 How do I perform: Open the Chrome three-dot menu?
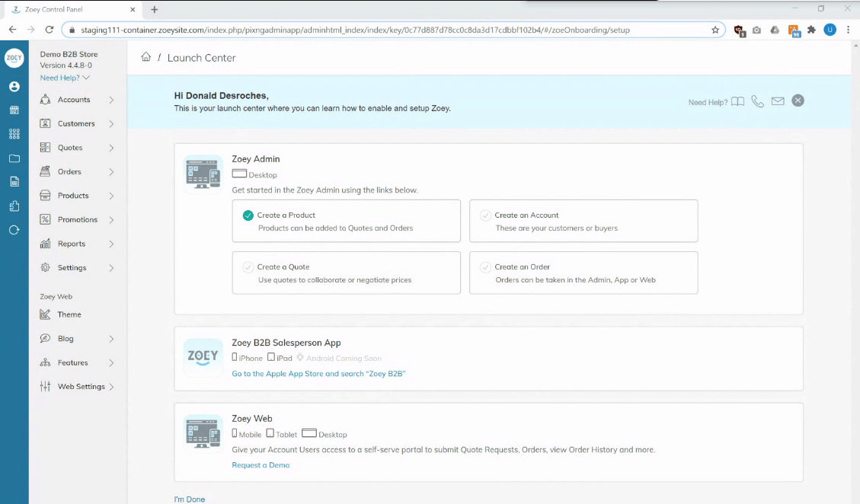848,30
